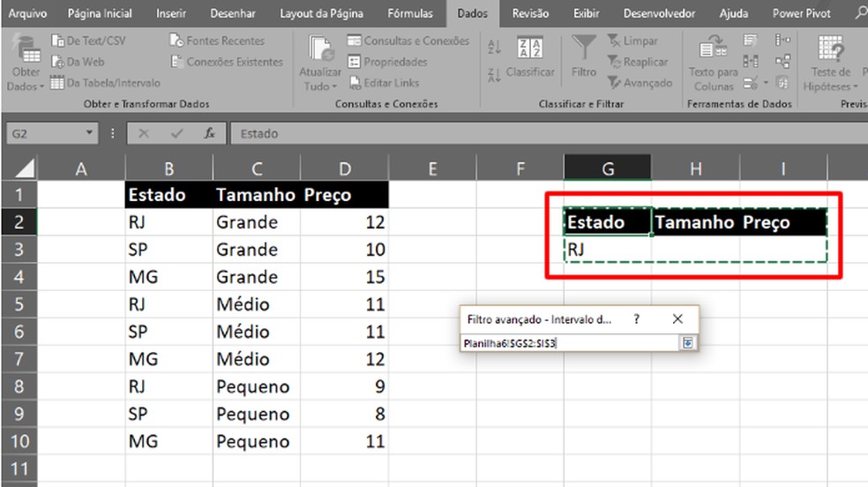Viewport: 868px width, 487px height.
Task: Switch to the Desenhar tab
Action: tap(233, 13)
